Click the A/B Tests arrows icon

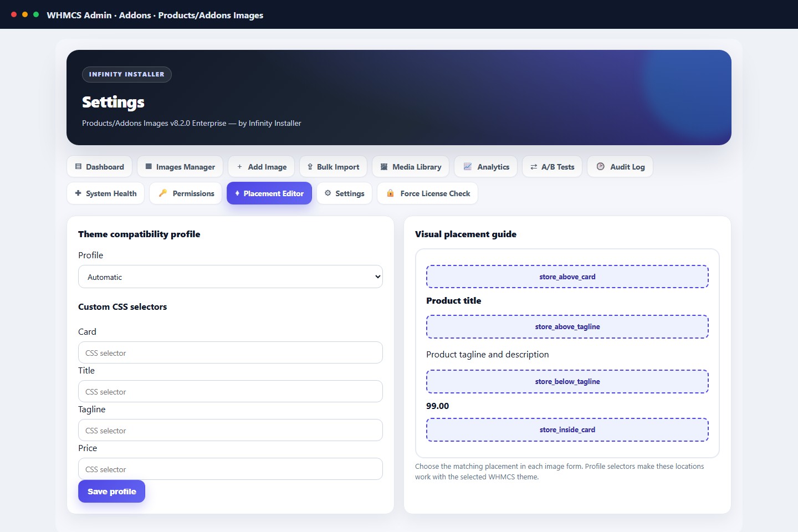point(534,167)
